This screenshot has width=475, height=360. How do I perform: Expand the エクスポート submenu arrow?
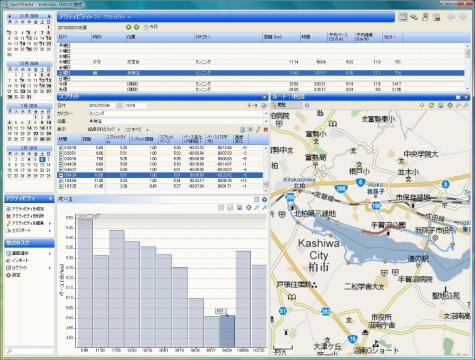coord(50,230)
